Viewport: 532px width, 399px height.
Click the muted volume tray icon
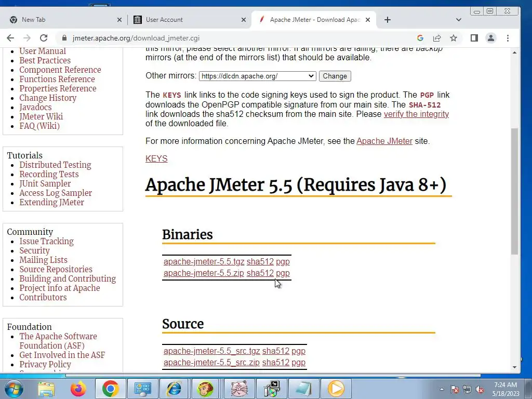coord(480,390)
